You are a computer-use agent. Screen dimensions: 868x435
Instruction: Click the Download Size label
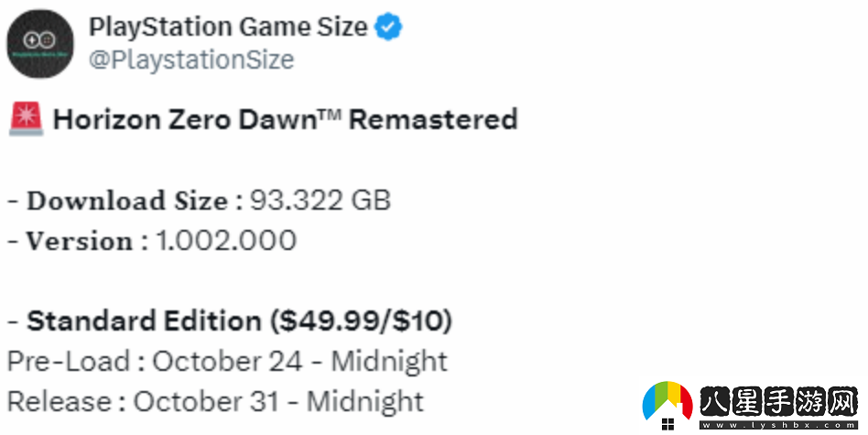[127, 201]
